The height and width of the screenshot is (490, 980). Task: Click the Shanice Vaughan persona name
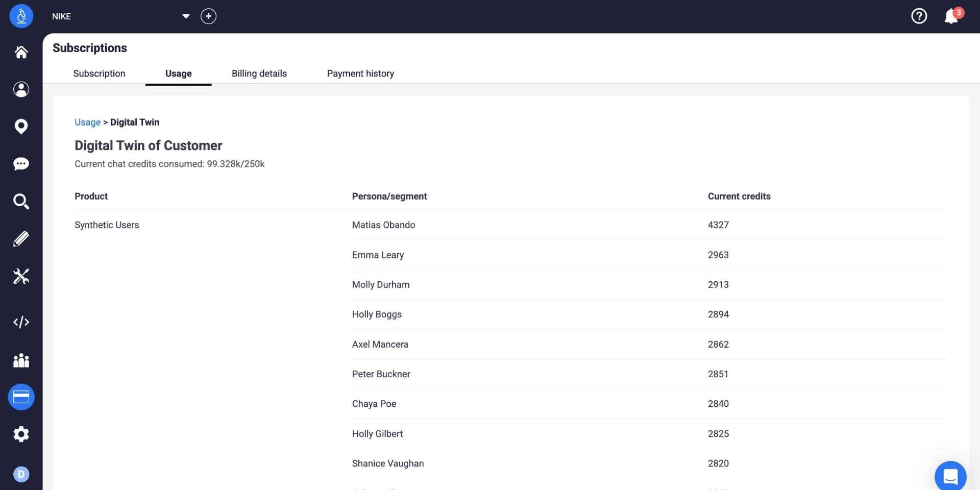click(x=388, y=463)
